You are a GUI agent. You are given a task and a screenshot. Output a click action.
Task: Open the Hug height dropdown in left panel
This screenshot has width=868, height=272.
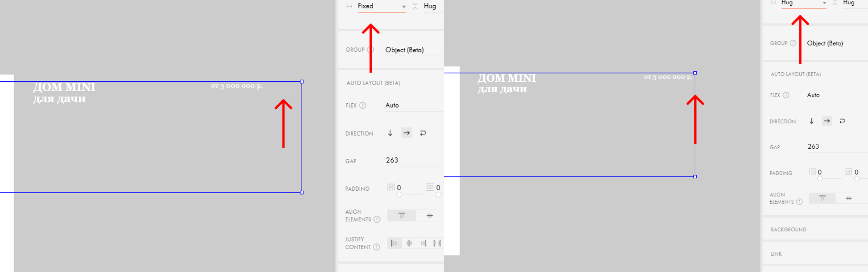tap(433, 6)
